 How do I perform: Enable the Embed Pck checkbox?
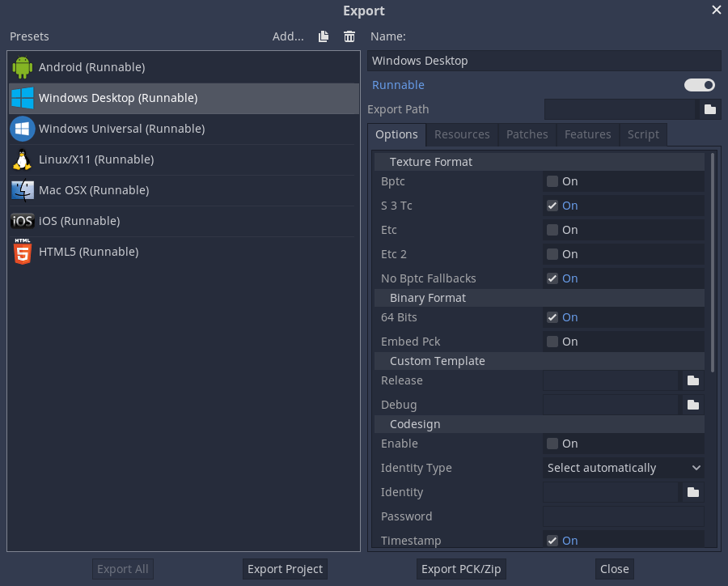coord(552,342)
